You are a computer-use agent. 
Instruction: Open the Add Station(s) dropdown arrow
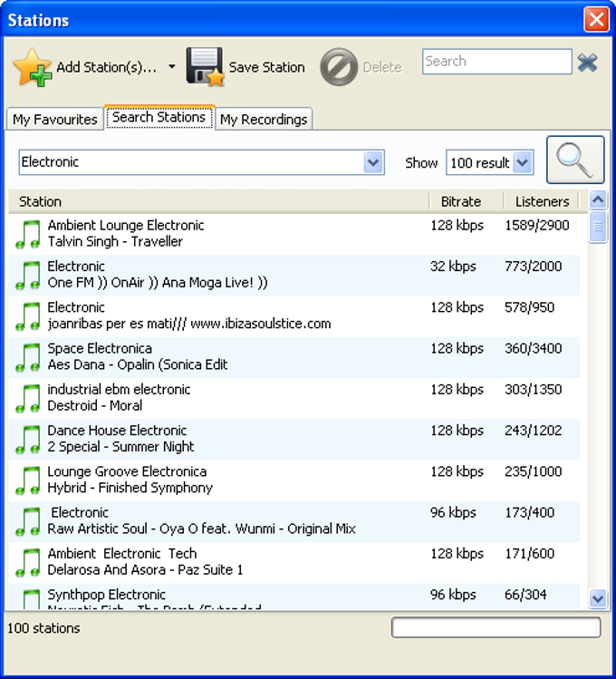(x=172, y=67)
